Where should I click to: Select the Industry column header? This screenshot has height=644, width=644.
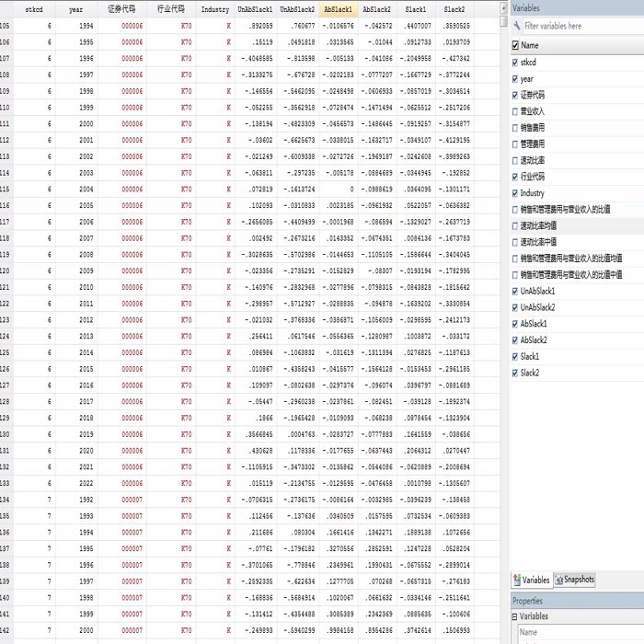(215, 9)
